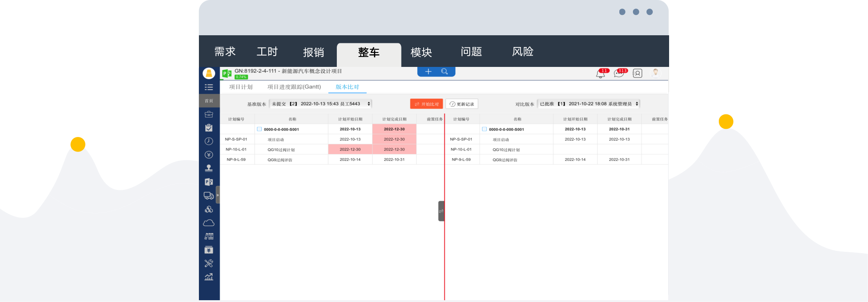Click first dot in window top-right corner
Image resolution: width=868 pixels, height=302 pixels.
point(622,12)
